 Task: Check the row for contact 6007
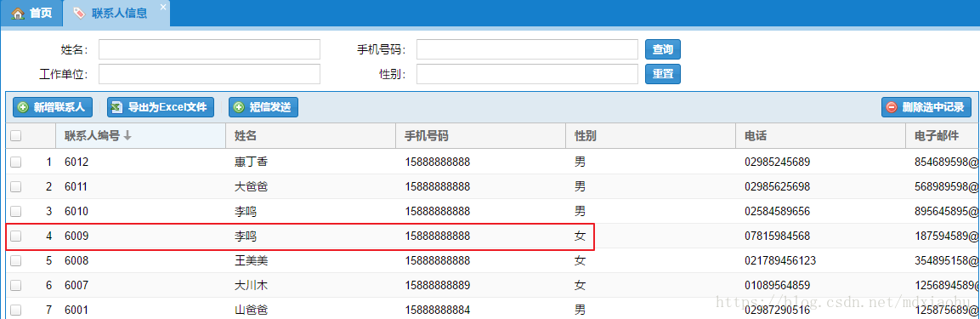click(x=16, y=285)
